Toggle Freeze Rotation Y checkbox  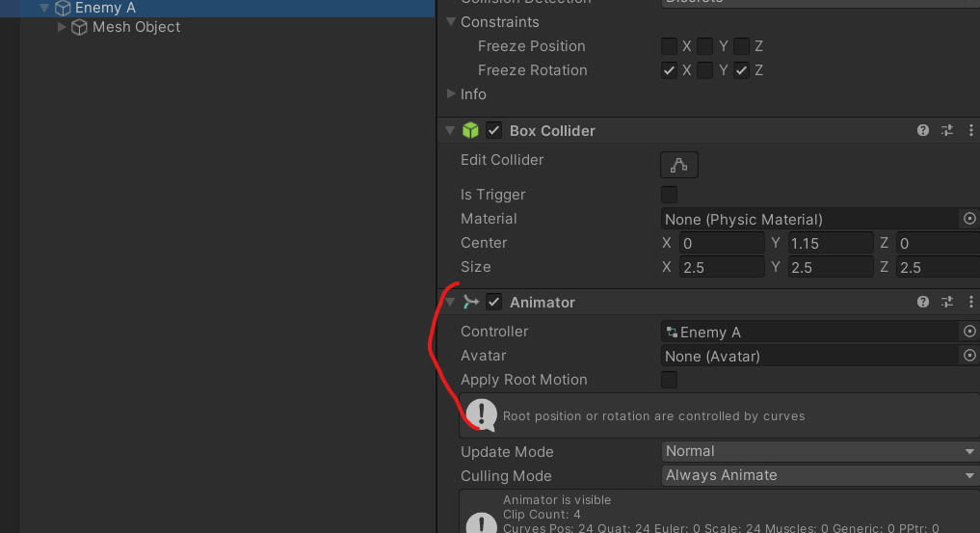(x=705, y=70)
